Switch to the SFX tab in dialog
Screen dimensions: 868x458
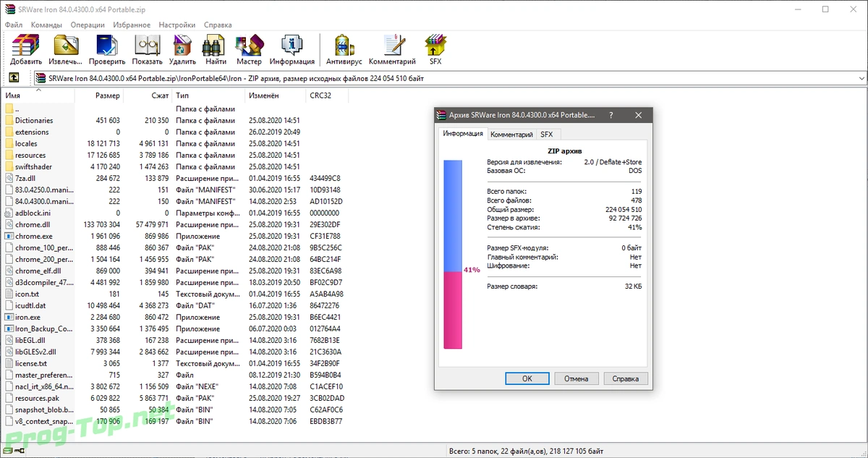546,135
